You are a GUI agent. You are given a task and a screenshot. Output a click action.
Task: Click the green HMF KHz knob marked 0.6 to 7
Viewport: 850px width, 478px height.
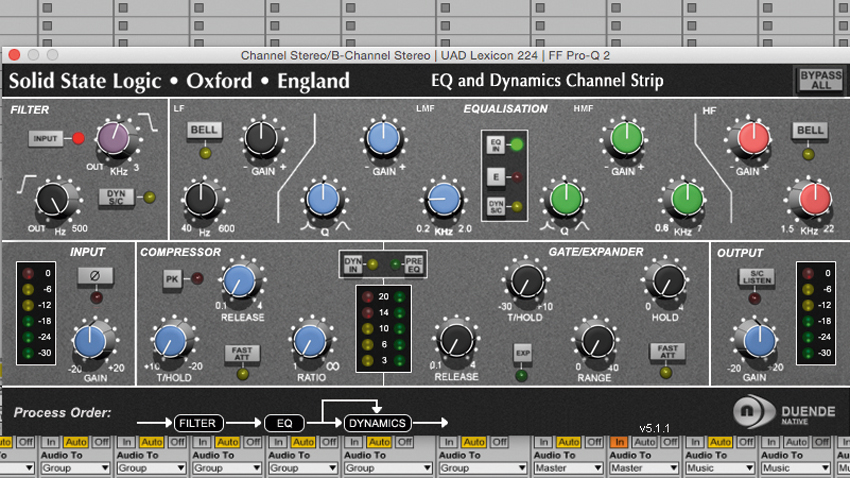(687, 199)
